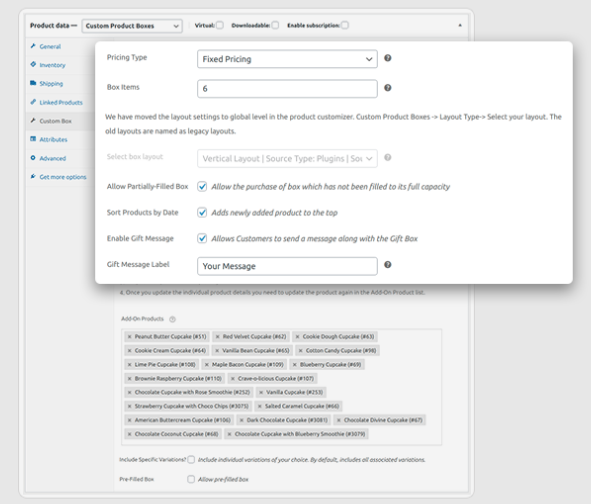Open the Shipping tab
The width and height of the screenshot is (591, 504).
51,84
